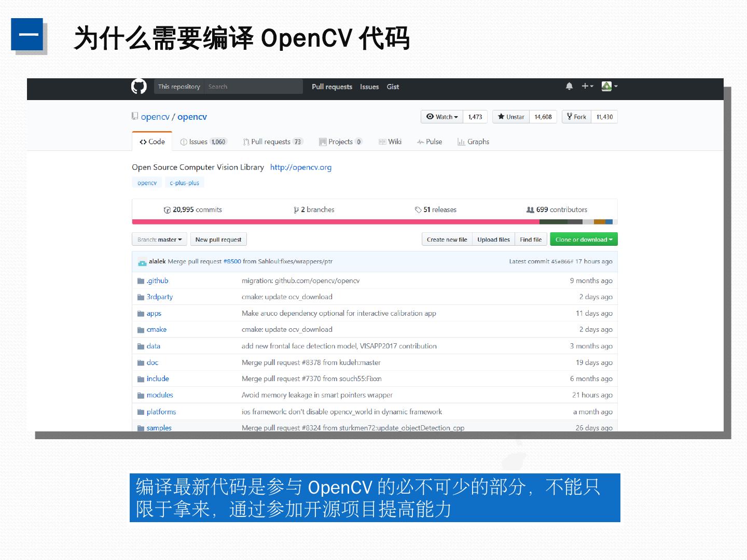This screenshot has height=560, width=747.
Task: Click the contributors people icon
Action: click(x=530, y=210)
